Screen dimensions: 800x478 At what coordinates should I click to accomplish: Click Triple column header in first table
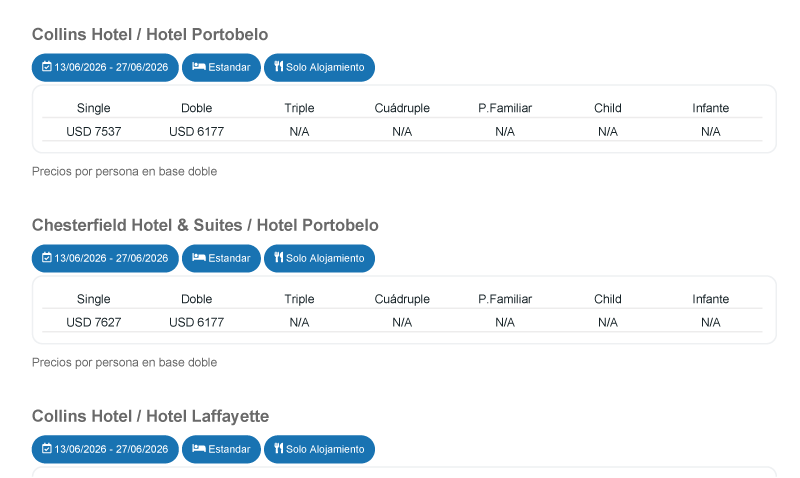click(x=299, y=108)
